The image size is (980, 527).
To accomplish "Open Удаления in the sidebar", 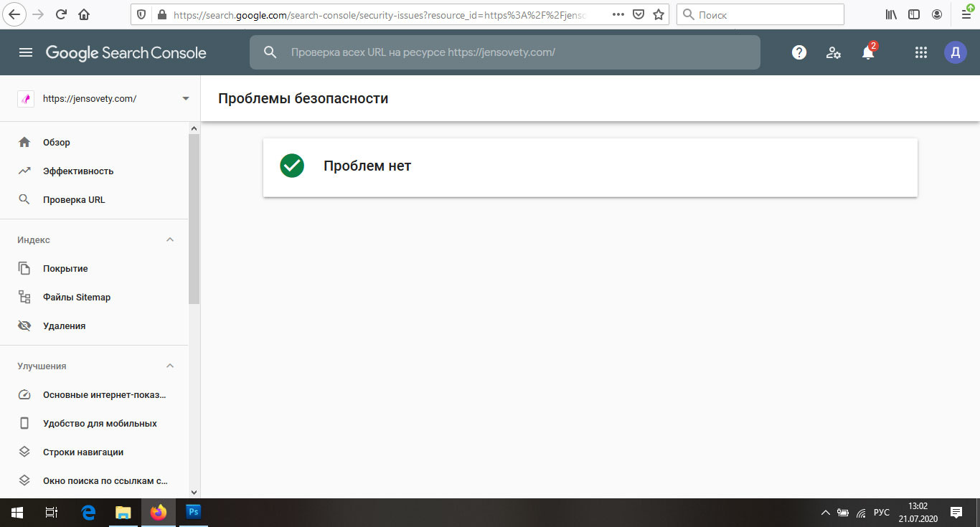I will click(64, 326).
